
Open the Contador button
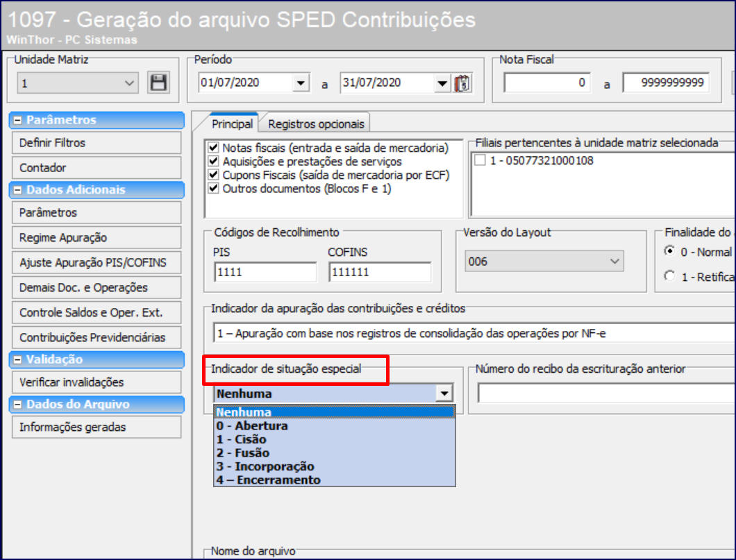click(97, 167)
